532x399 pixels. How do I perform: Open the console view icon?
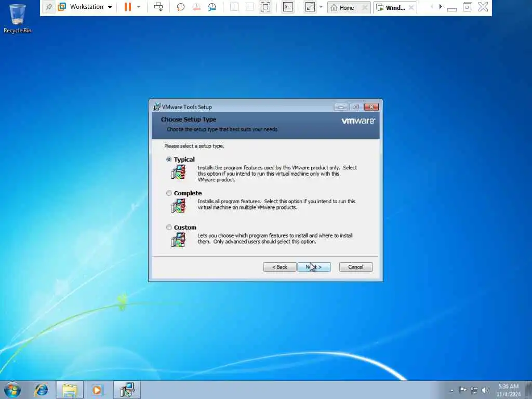pyautogui.click(x=288, y=7)
